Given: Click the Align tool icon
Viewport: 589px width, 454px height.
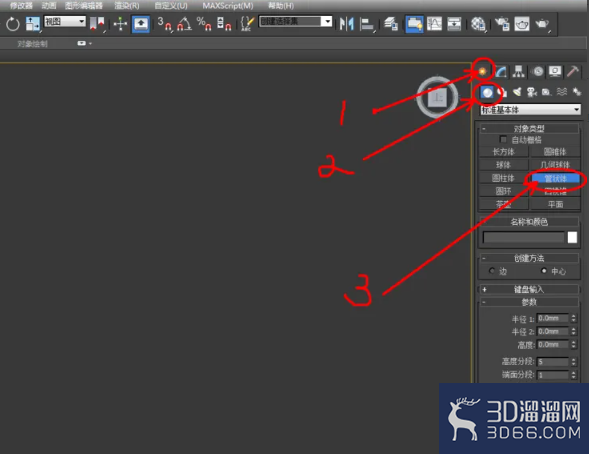Looking at the screenshot, I should click(367, 24).
